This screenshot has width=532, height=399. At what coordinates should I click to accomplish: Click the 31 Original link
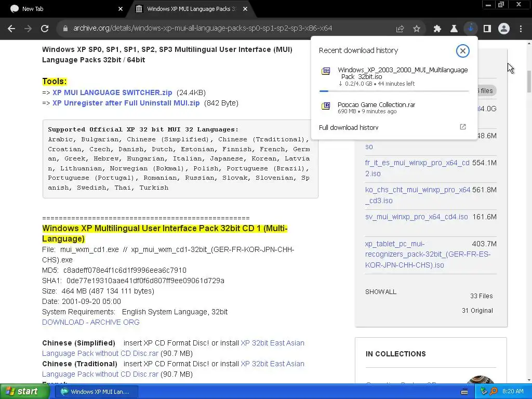[477, 311]
